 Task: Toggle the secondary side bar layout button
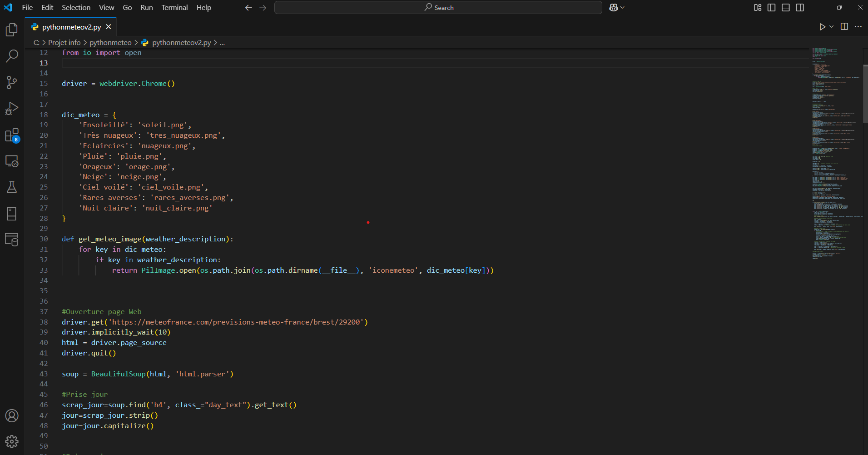800,8
